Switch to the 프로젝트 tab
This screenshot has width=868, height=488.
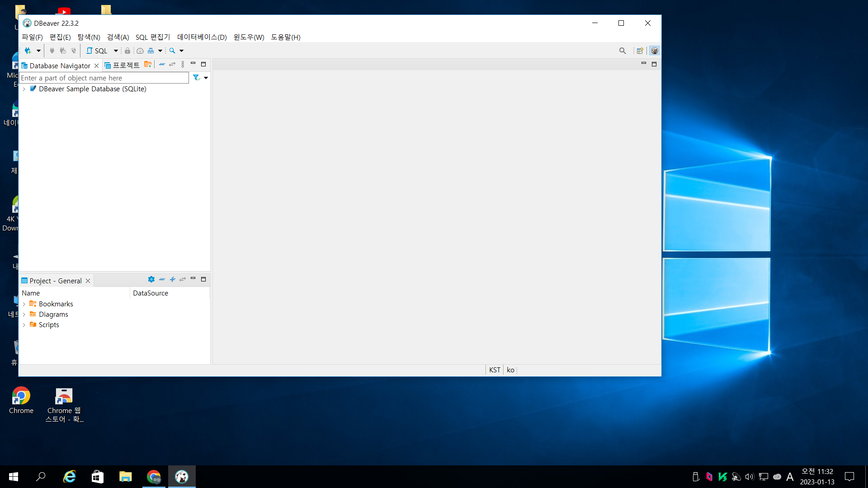tap(122, 65)
